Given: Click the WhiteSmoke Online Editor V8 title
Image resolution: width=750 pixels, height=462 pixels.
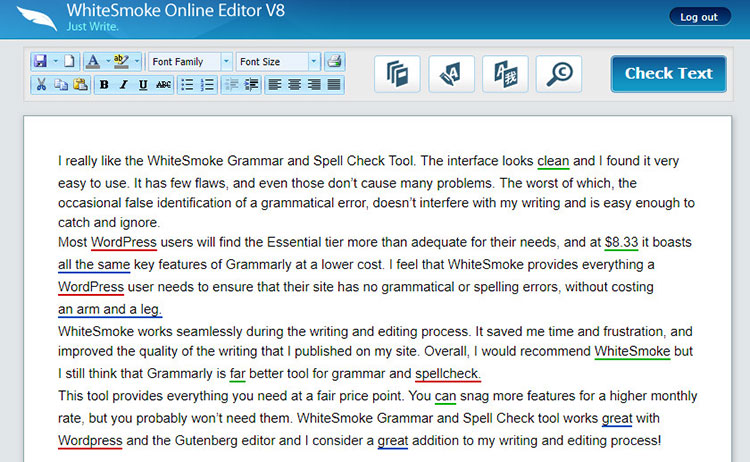Looking at the screenshot, I should coord(176,10).
